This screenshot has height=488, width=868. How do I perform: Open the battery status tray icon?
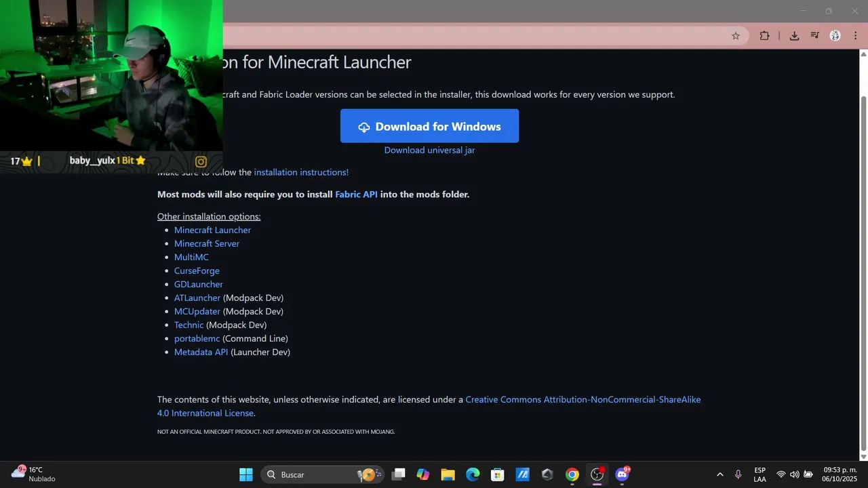(808, 474)
